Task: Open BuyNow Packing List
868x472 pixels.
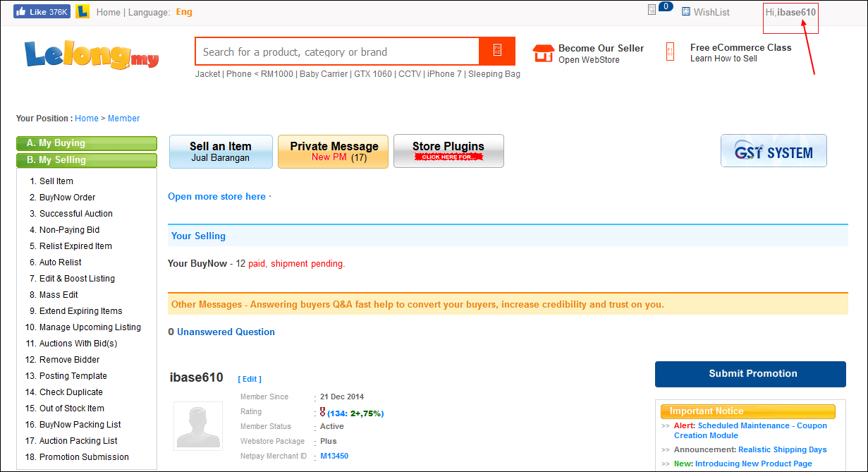Action: [x=80, y=425]
